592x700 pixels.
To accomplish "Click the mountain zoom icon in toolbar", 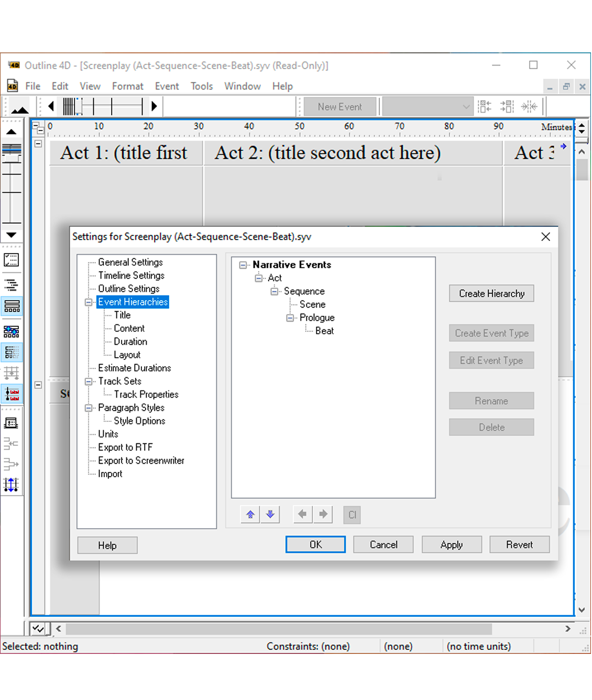I will (20, 108).
